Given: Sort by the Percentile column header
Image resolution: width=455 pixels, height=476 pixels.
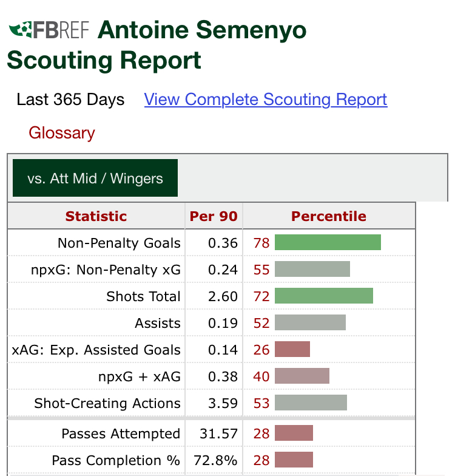Looking at the screenshot, I should [329, 216].
